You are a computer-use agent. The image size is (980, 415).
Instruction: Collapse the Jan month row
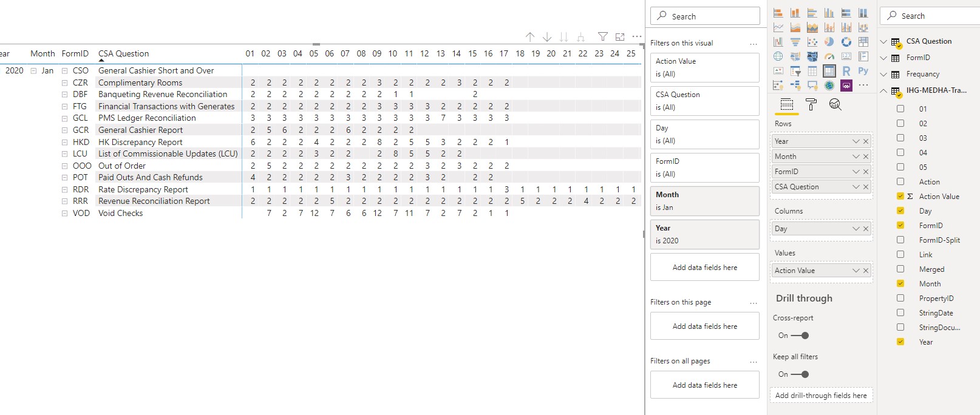coord(33,71)
